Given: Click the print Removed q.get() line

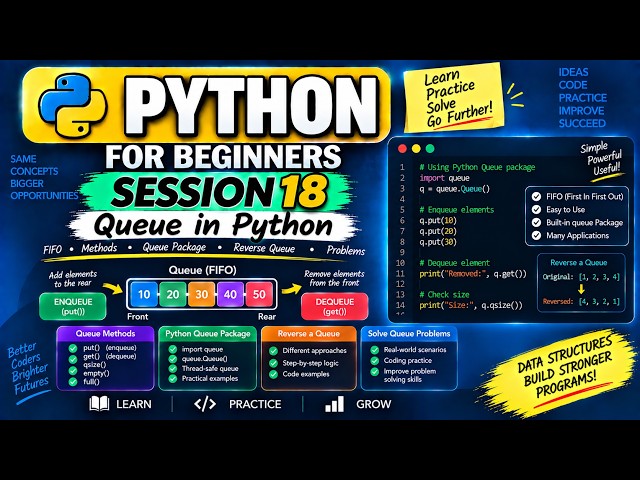Looking at the screenshot, I should click(x=473, y=274).
